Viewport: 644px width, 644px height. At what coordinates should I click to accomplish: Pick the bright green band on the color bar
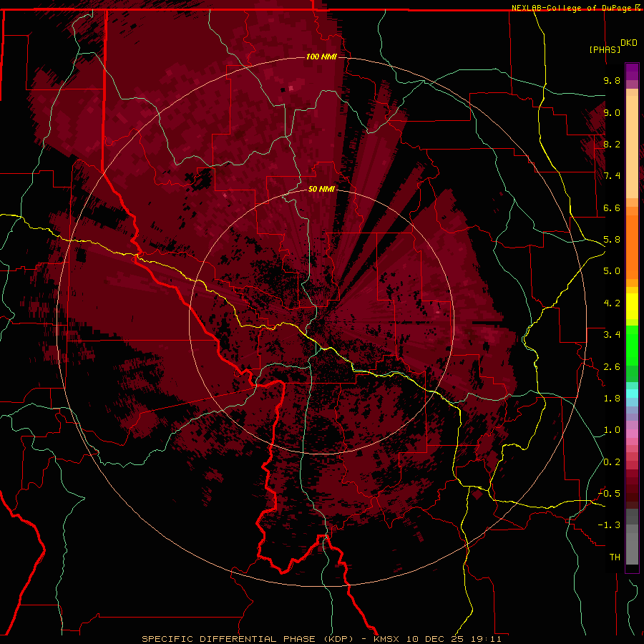point(632,345)
